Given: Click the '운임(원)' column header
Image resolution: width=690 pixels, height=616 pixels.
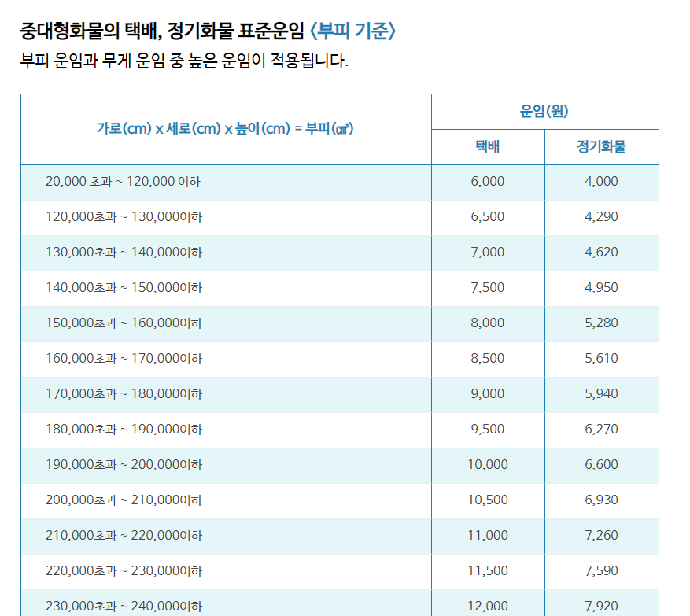Looking at the screenshot, I should tap(544, 111).
